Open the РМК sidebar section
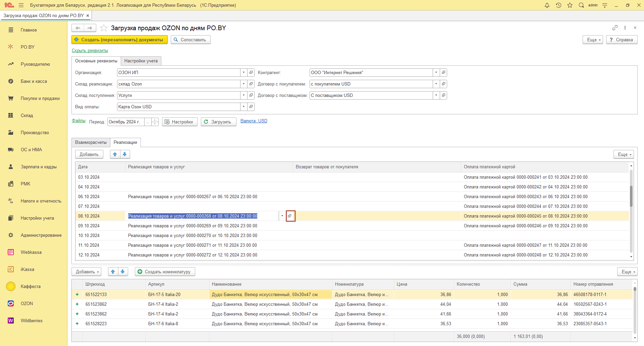This screenshot has width=644, height=346. [25, 184]
